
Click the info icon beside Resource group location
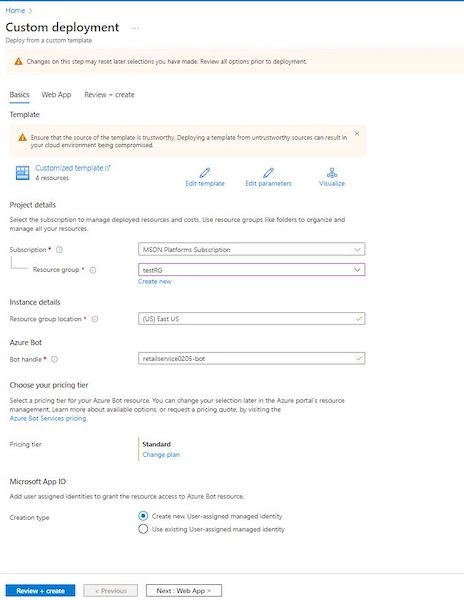[95, 319]
